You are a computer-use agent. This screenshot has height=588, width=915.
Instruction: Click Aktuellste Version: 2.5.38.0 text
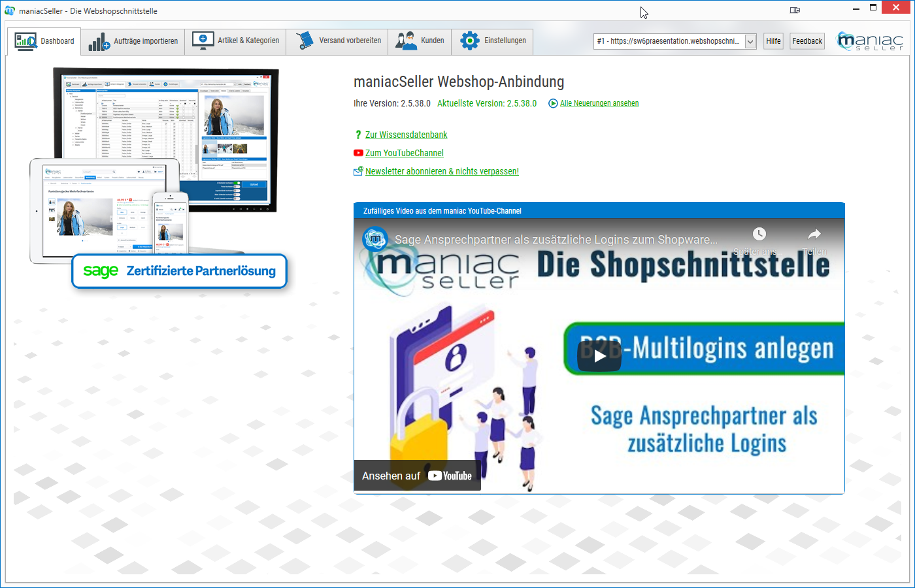coord(487,103)
